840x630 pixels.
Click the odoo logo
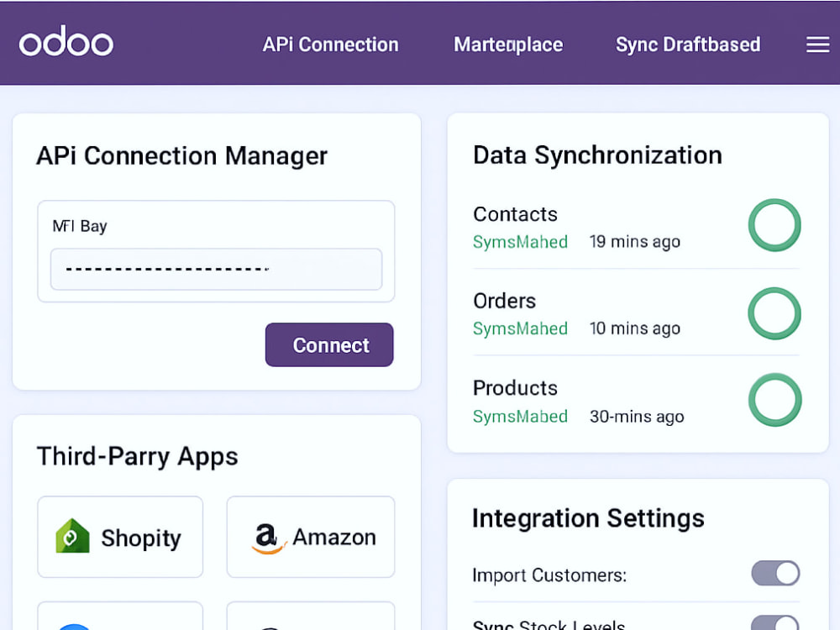66,41
